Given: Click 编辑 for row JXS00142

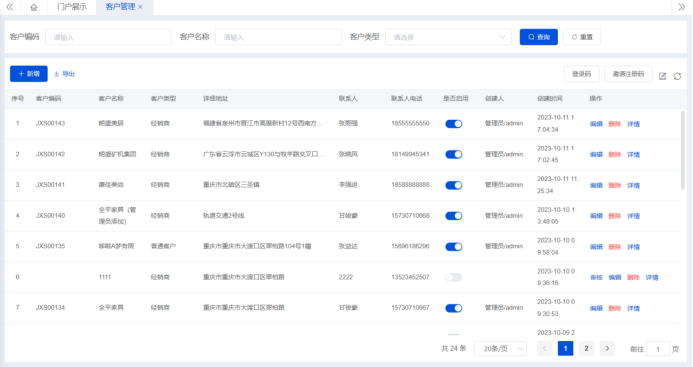Looking at the screenshot, I should [596, 155].
